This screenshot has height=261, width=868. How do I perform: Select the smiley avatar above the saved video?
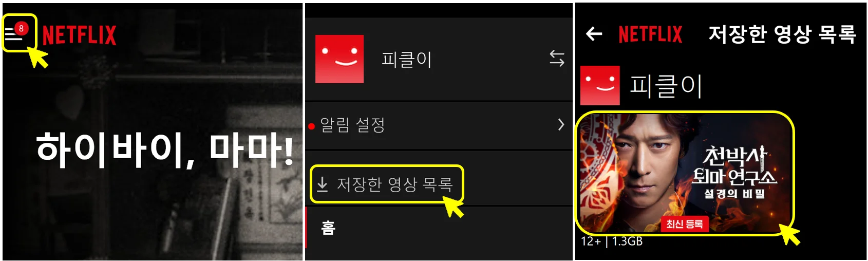[x=600, y=85]
